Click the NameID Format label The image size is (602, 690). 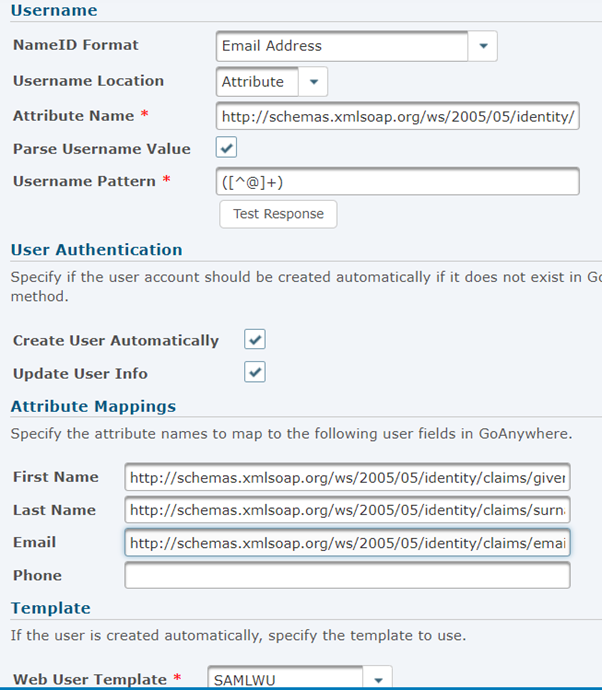pos(76,45)
